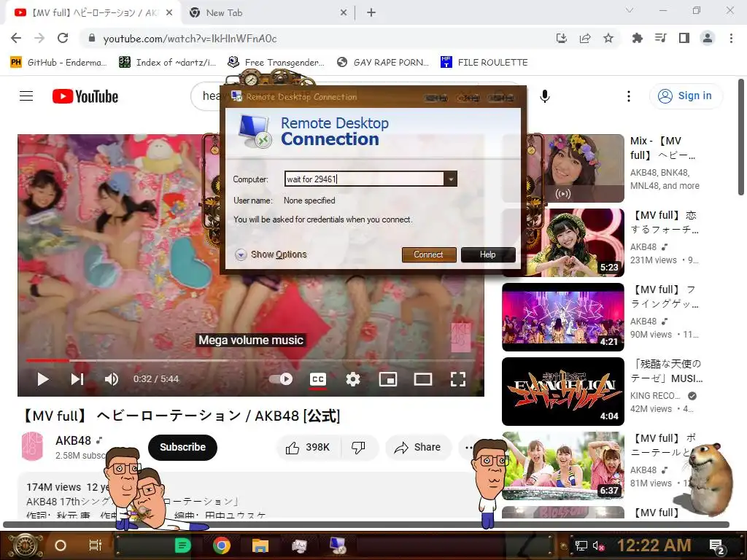The width and height of the screenshot is (747, 560).
Task: Share this page from the address bar
Action: (585, 38)
